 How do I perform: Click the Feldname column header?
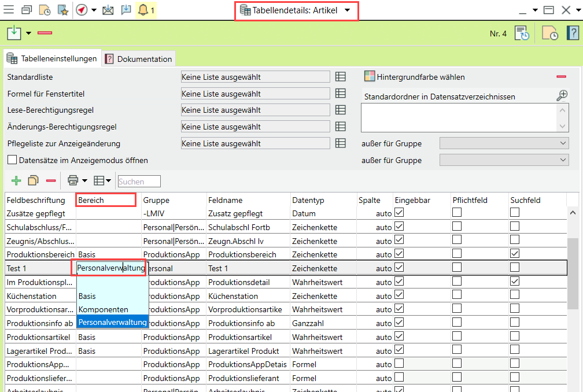(225, 200)
